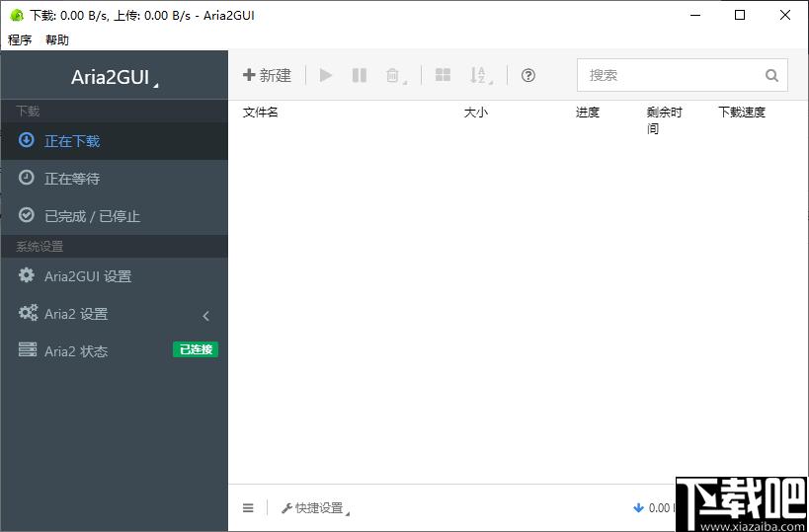Click the 下载速度 column header

(742, 112)
